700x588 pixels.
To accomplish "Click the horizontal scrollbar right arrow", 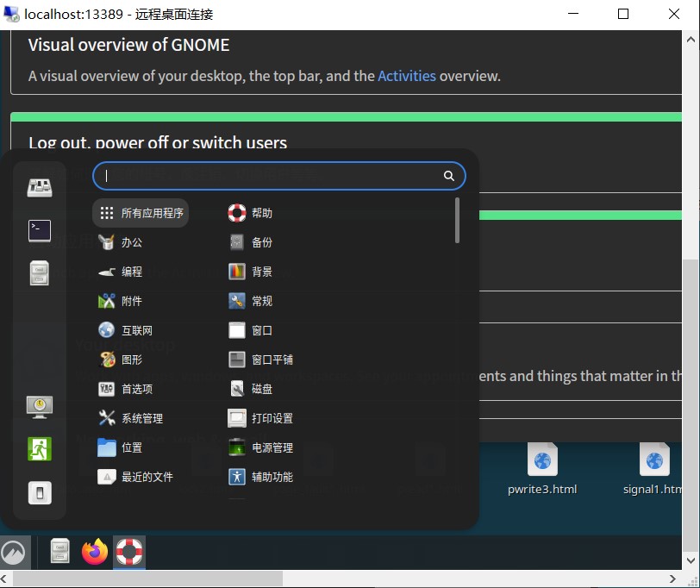I will point(672,579).
